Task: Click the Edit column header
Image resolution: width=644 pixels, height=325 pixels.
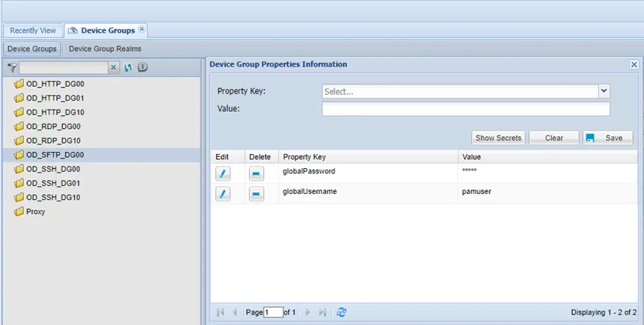Action: coord(228,157)
